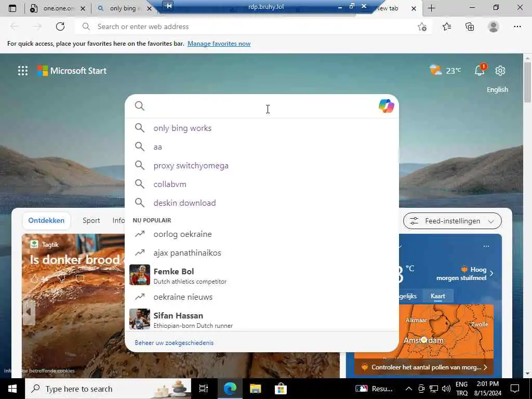Image resolution: width=532 pixels, height=399 pixels.
Task: Add a new browser tab
Action: pos(431,8)
